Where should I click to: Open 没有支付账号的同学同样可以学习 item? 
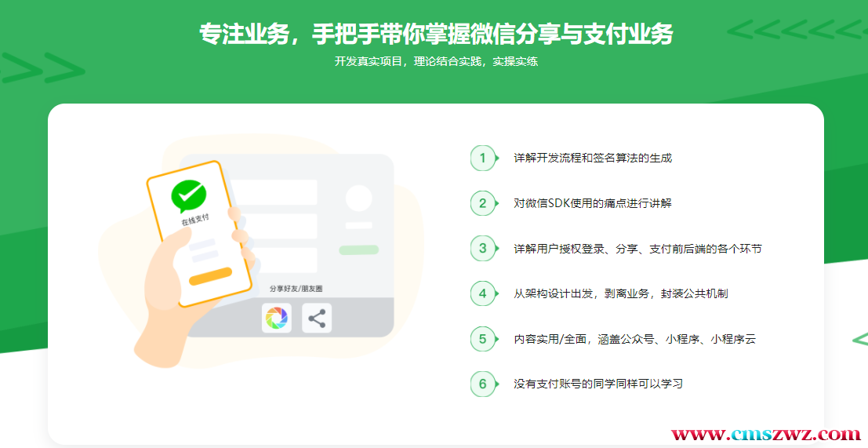coord(598,384)
